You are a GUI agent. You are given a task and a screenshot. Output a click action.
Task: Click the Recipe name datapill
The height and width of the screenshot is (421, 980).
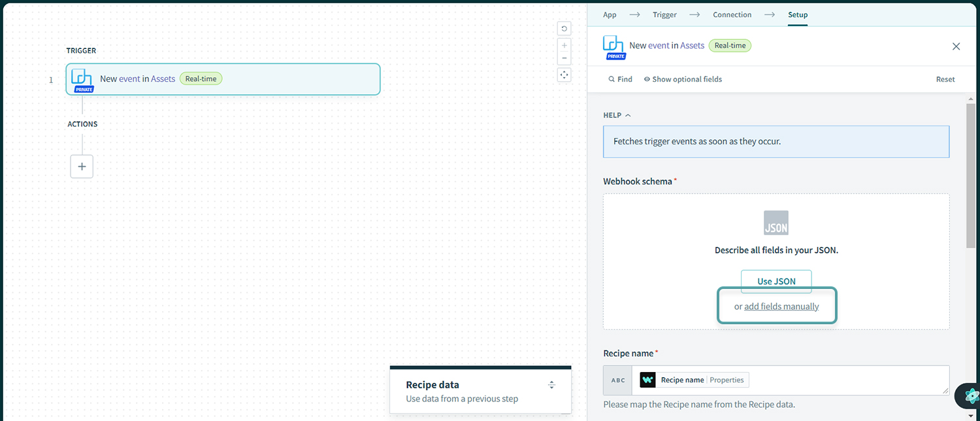point(694,380)
